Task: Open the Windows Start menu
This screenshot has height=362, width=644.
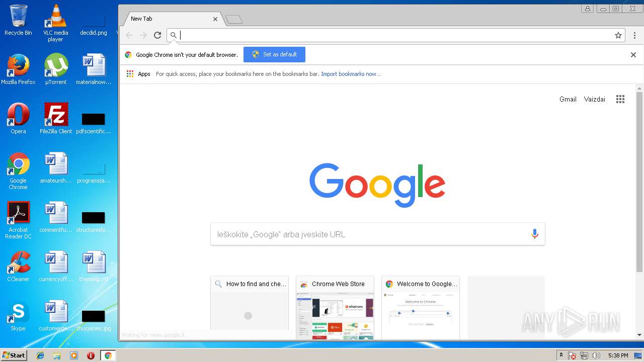Action: tap(14, 355)
